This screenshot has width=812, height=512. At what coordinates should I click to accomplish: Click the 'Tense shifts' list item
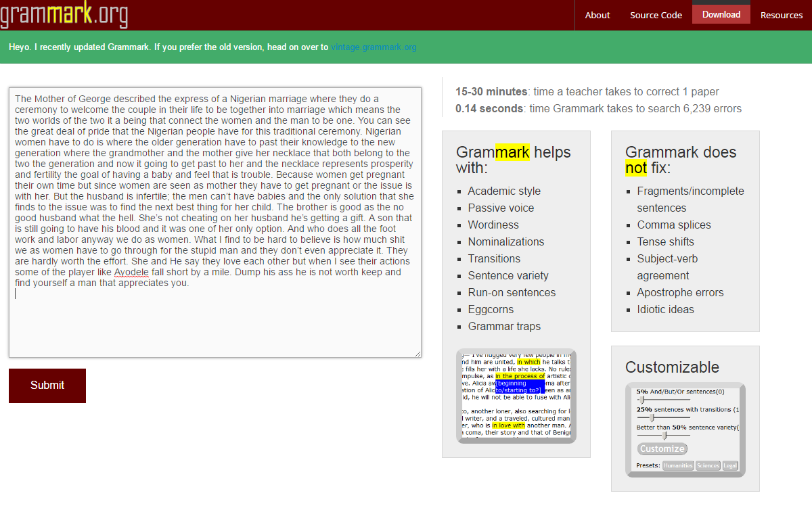coord(665,241)
